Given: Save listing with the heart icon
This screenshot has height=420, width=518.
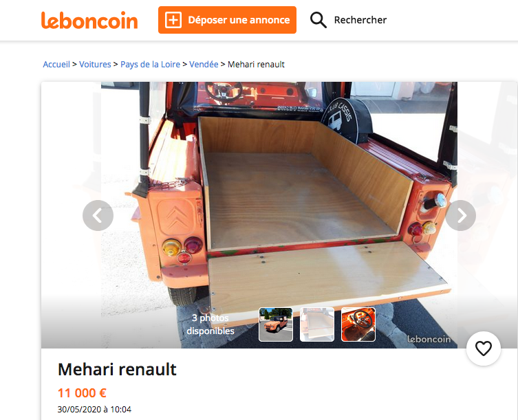Looking at the screenshot, I should coord(484,349).
